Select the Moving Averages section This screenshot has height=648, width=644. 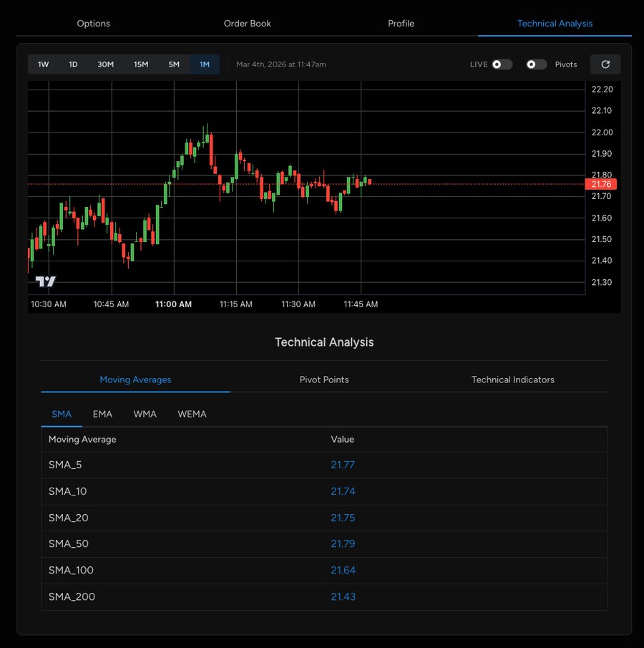point(135,379)
